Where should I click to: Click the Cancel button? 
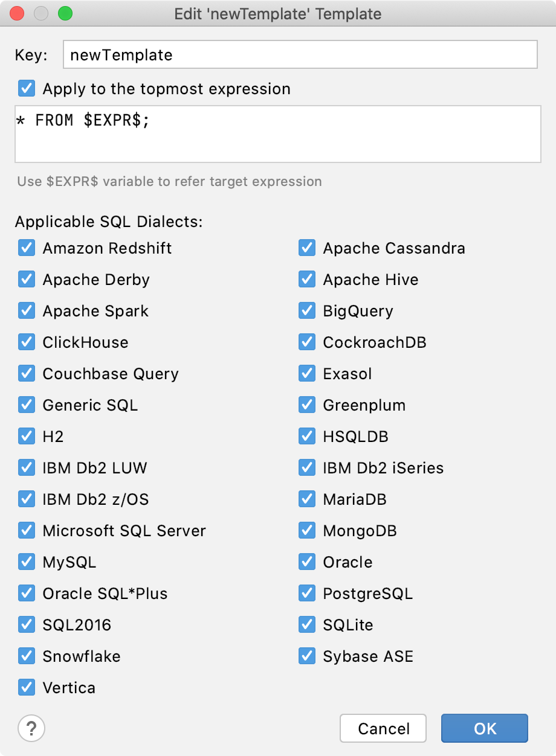point(383,728)
